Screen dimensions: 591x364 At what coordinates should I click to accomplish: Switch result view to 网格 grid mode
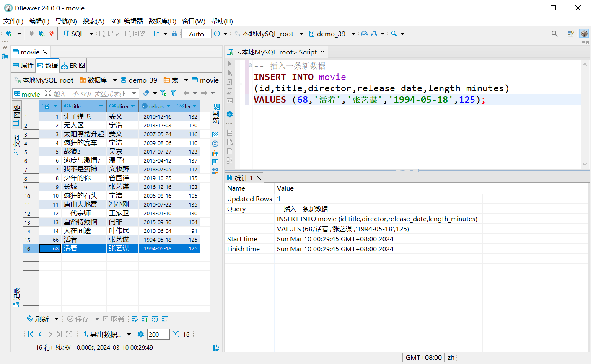(16, 115)
